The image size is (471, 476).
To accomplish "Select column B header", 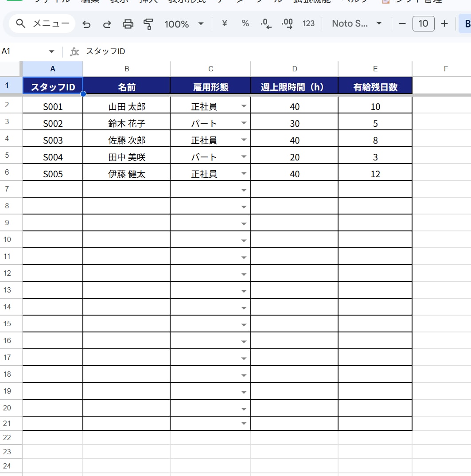I will (x=127, y=69).
